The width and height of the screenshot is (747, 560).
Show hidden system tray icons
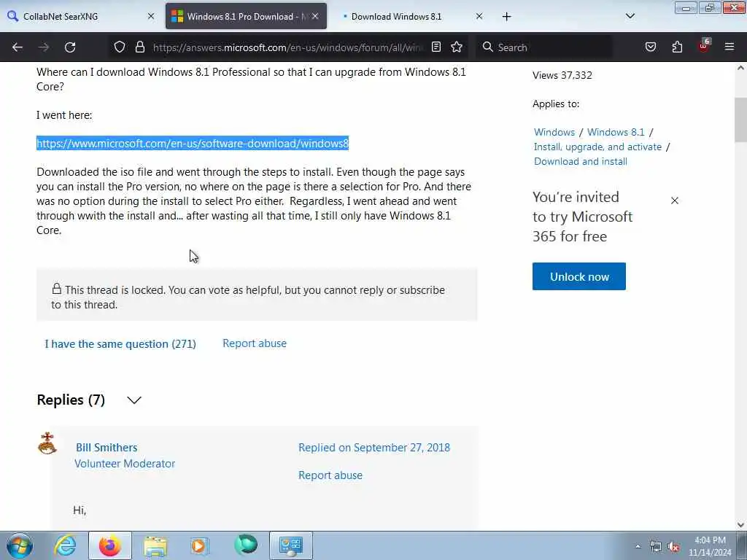pos(638,547)
